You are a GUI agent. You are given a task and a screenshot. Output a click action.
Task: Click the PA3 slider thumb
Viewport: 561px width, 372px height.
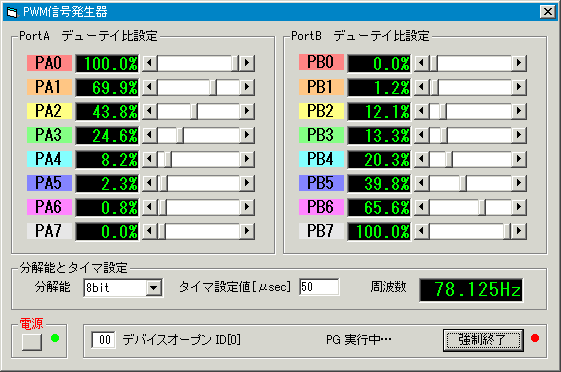[180, 135]
